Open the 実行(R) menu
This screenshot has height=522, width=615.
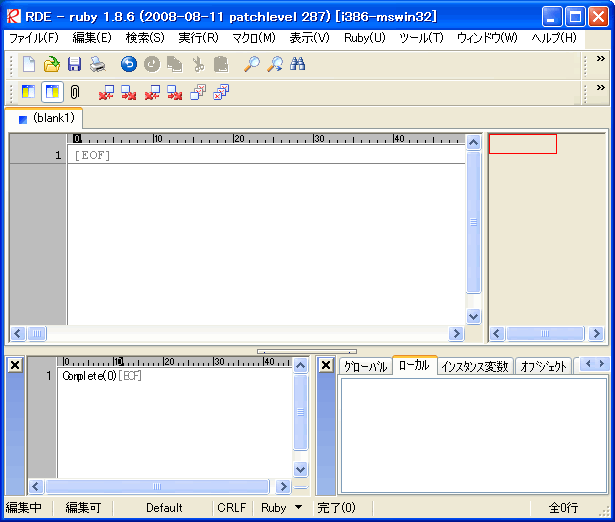(198, 38)
